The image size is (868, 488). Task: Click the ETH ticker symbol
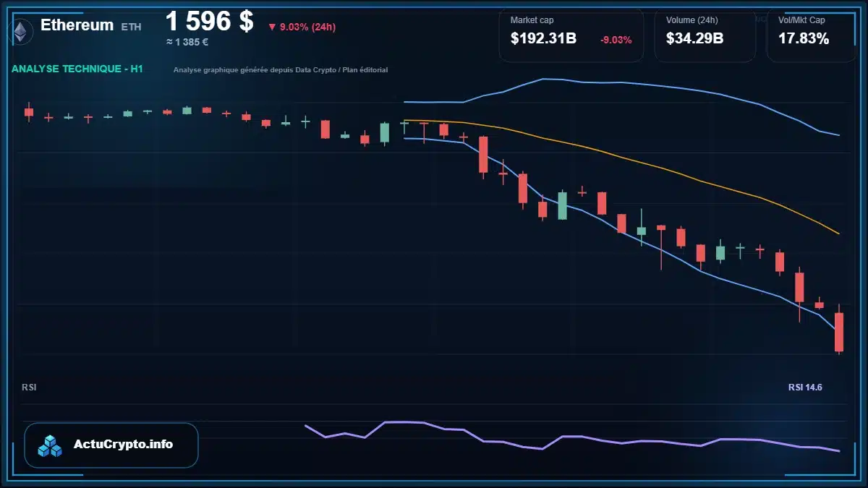132,27
